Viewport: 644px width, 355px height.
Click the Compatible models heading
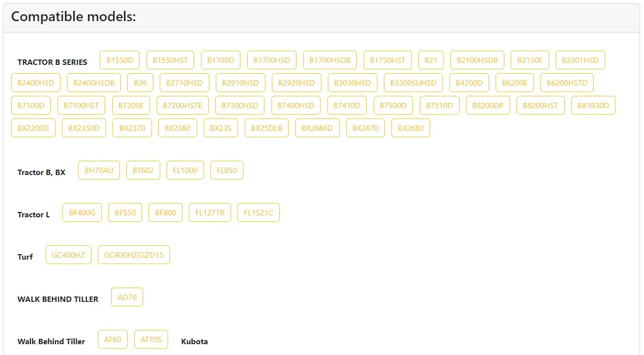[x=73, y=17]
